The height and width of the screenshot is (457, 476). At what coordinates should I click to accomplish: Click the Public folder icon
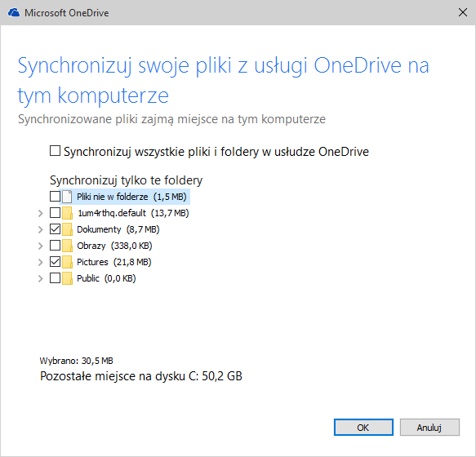[68, 278]
